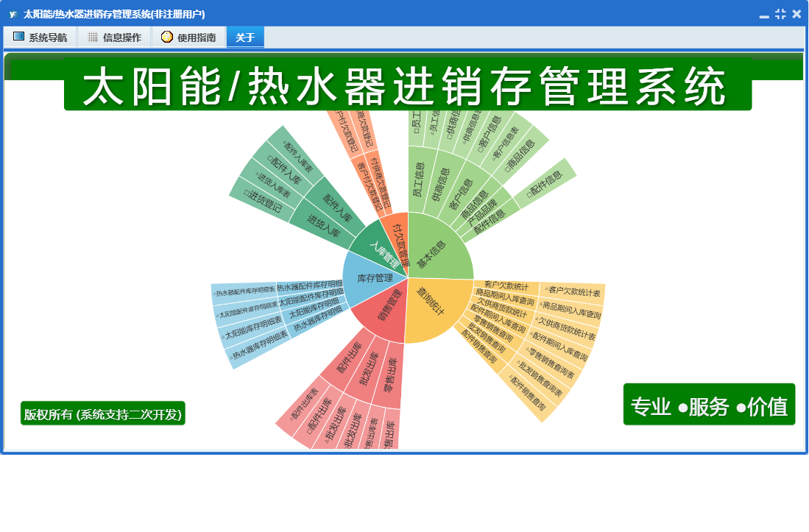This screenshot has height=532, width=809.
Task: Click the middle-ring 零售出库 segment
Action: (x=391, y=375)
